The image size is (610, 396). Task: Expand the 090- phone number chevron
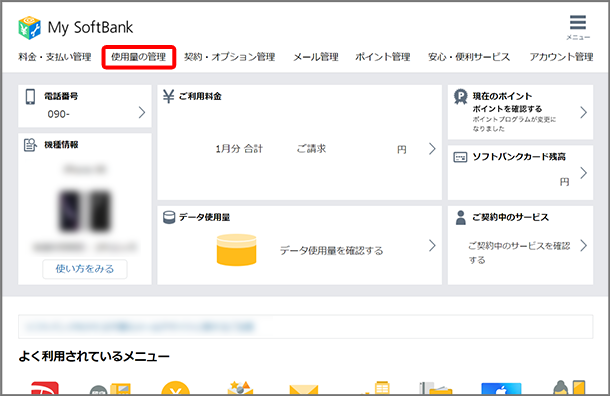142,112
